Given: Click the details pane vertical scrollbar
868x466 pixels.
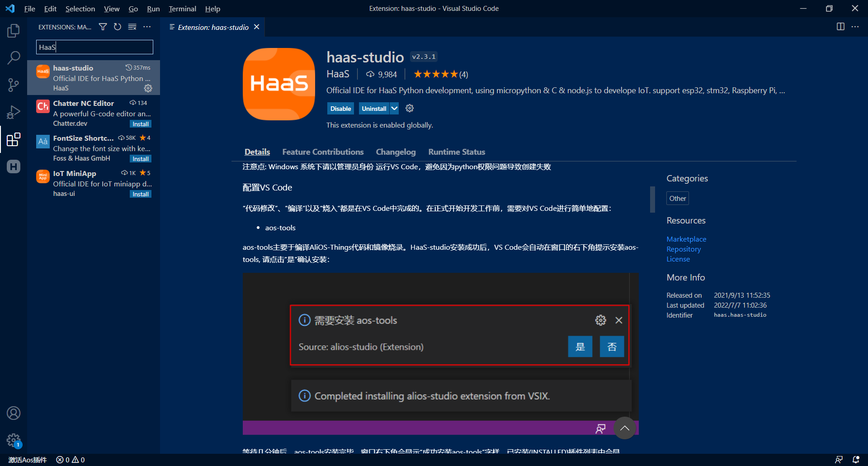Looking at the screenshot, I should coord(652,200).
